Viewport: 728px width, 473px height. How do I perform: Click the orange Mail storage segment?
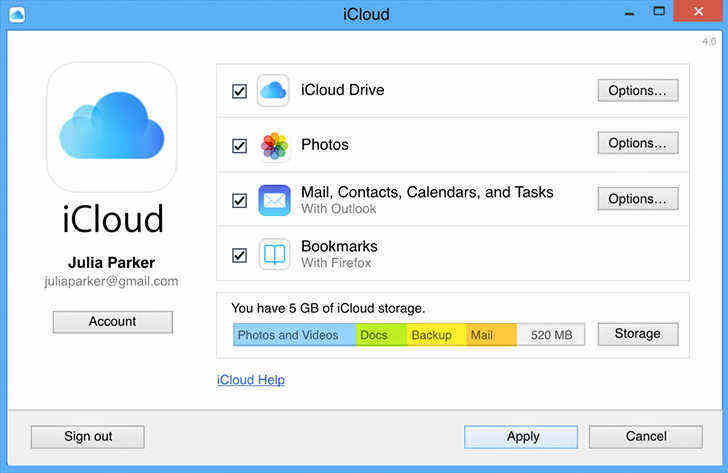pyautogui.click(x=491, y=335)
